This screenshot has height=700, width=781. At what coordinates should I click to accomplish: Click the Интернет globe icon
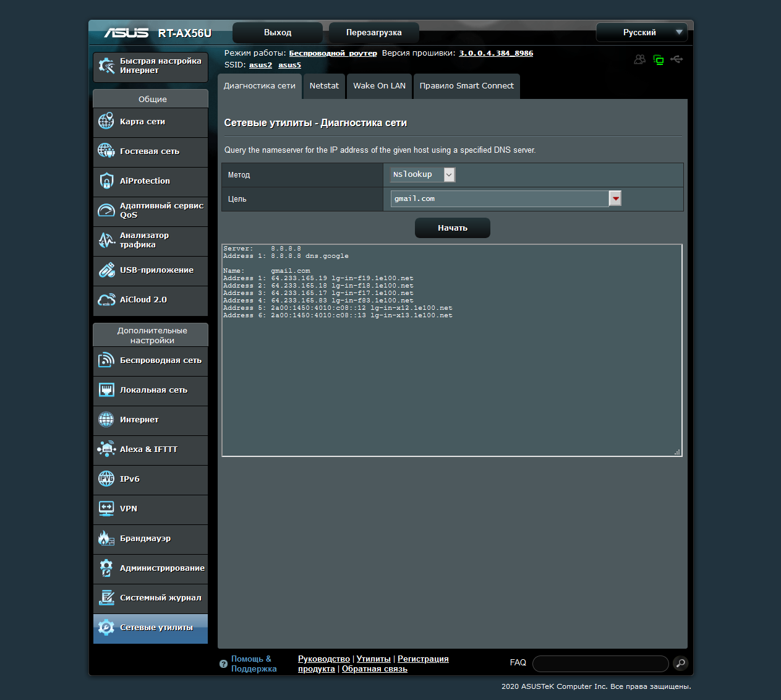click(106, 419)
